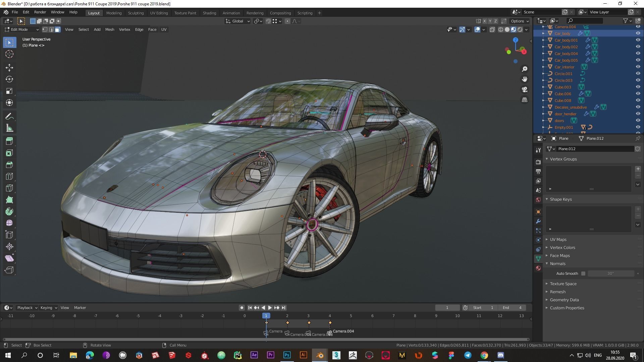
Task: Switch to face select mode
Action: [58, 29]
